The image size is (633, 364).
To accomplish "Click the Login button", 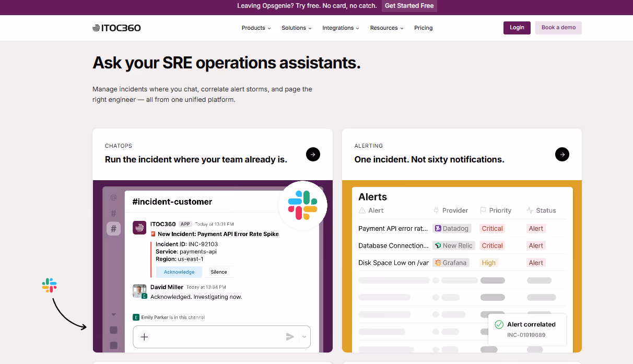I will click(x=517, y=28).
